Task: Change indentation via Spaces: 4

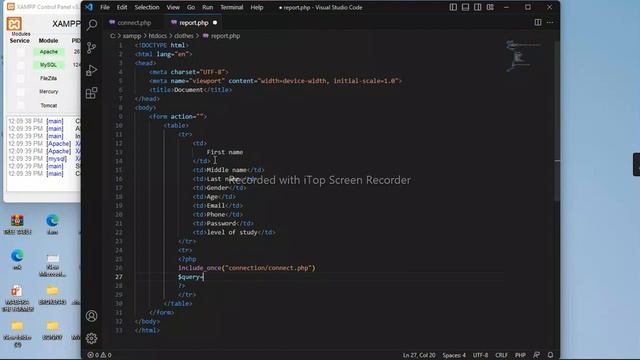Action: click(454, 355)
